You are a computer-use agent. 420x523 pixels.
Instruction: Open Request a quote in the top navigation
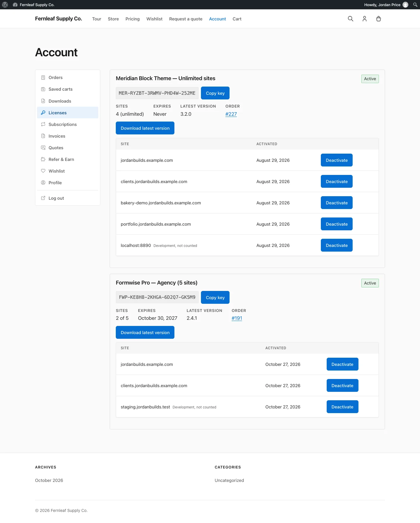point(186,19)
